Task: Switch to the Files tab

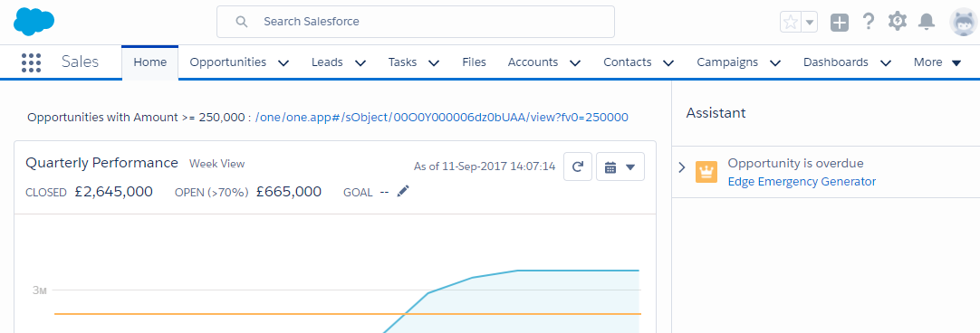Action: 475,62
